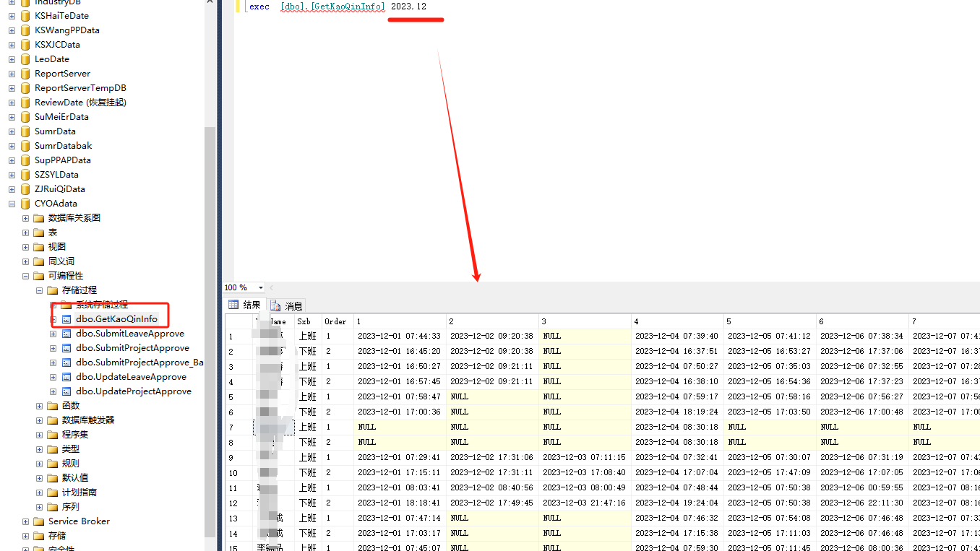Click the 类型 folder icon
The width and height of the screenshot is (980, 551).
click(x=53, y=449)
